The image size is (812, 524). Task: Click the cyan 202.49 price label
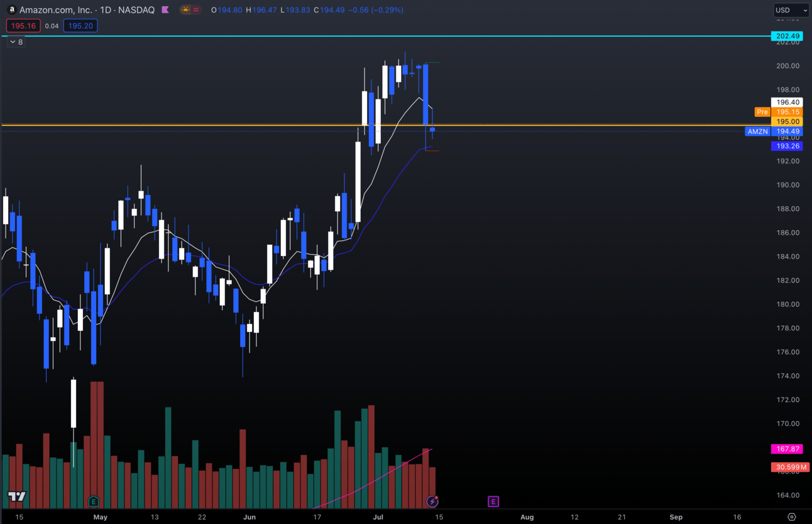tap(787, 36)
